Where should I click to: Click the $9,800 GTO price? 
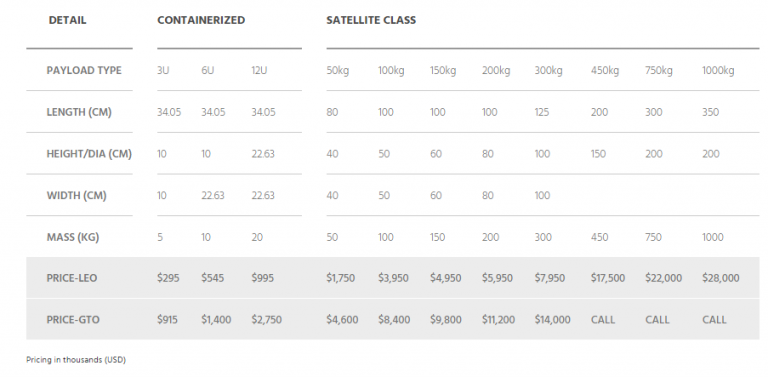click(x=446, y=320)
